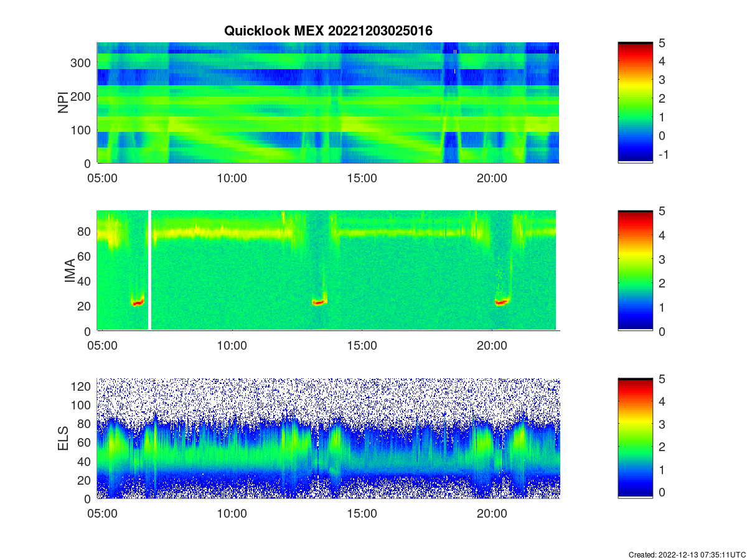This screenshot has height=560, width=747.
Task: Click the 'IMA' y-axis label
Action: pos(70,272)
